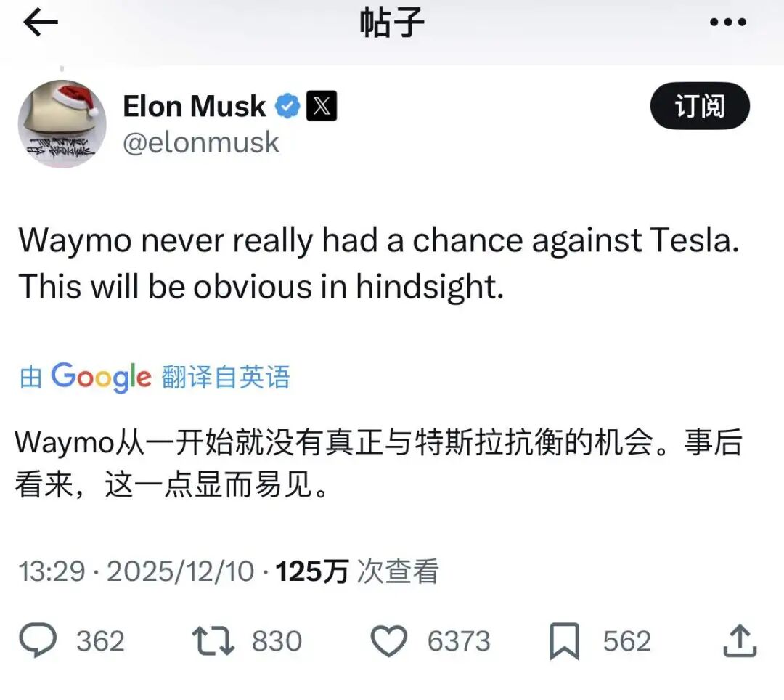Select the English tweet text body
784x700 pixels.
coord(377,263)
